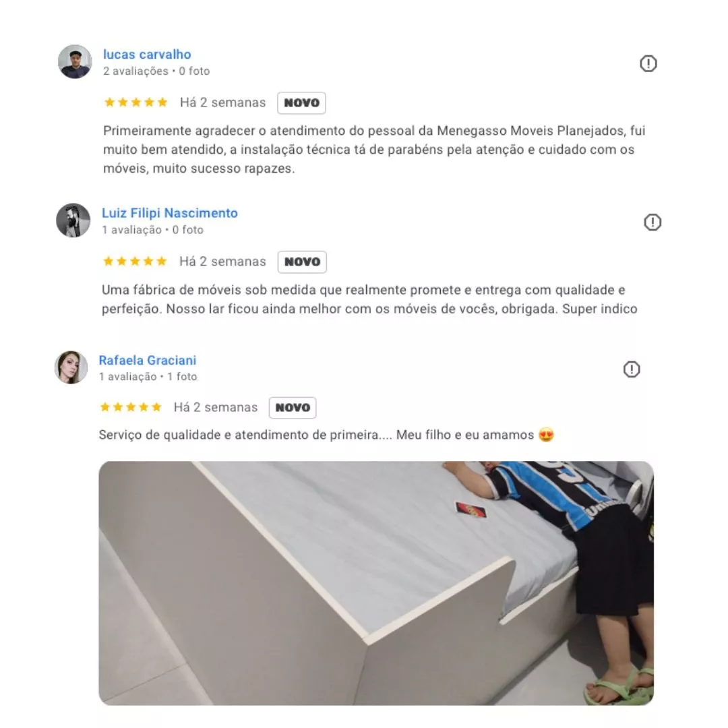The image size is (728, 728).
Task: Click Rafaela Graciani's five-star rating
Action: pyautogui.click(x=131, y=407)
